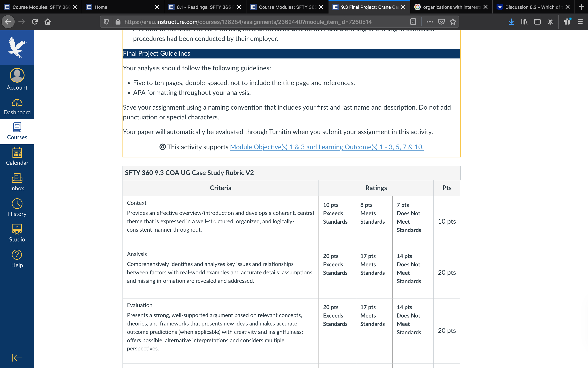Screen dimensions: 588x368
Task: Close the Course Modules SFTY 365 tab
Action: [321, 7]
